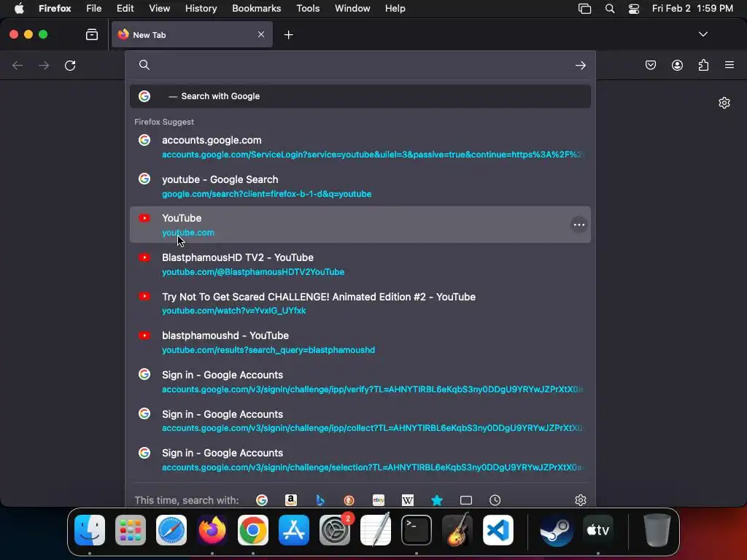747x560 pixels.
Task: Open App Store from the Dock
Action: [294, 530]
